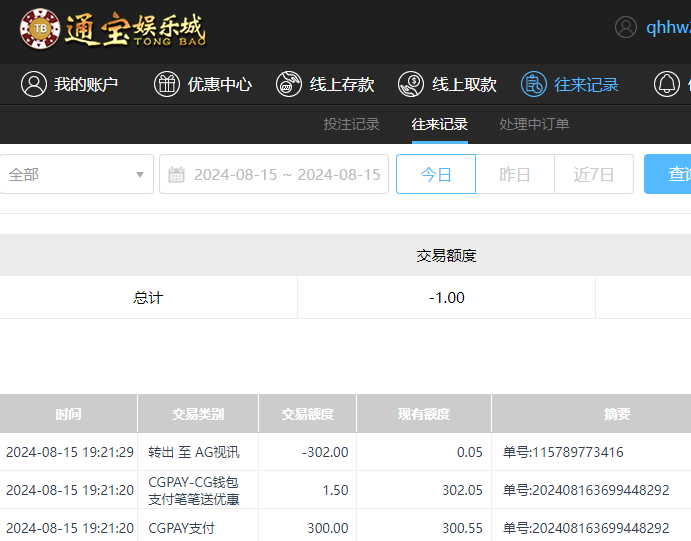Click the calendar icon in date field
The height and width of the screenshot is (541, 691).
pyautogui.click(x=177, y=175)
